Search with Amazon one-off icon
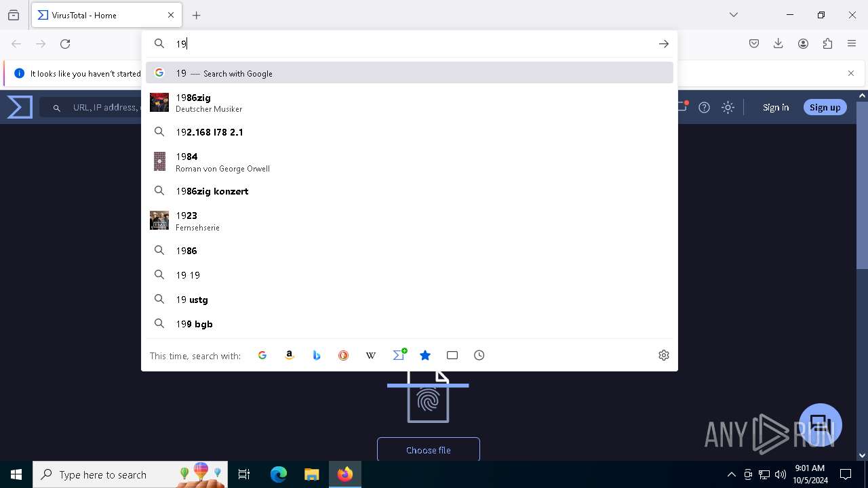Viewport: 868px width, 488px height. (290, 355)
